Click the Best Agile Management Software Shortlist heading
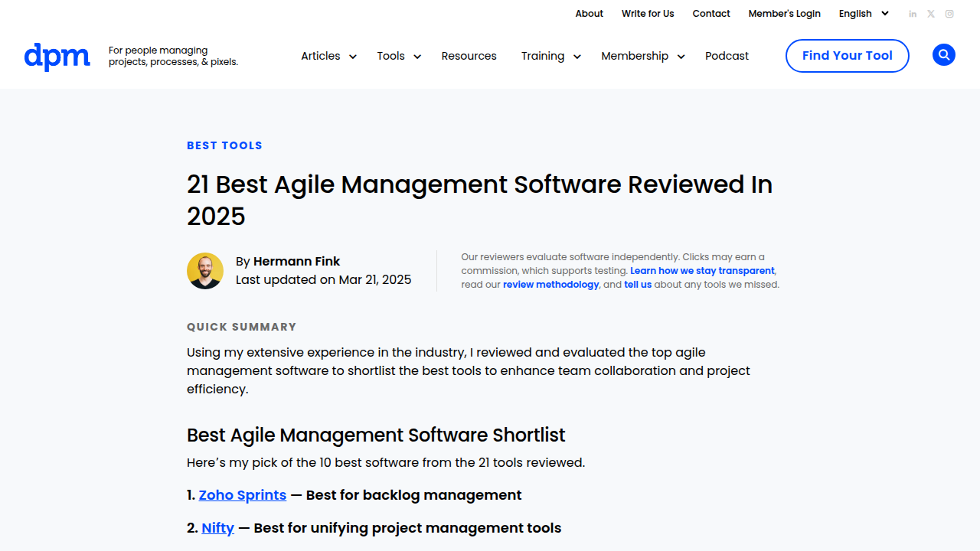This screenshot has width=980, height=551. point(376,435)
